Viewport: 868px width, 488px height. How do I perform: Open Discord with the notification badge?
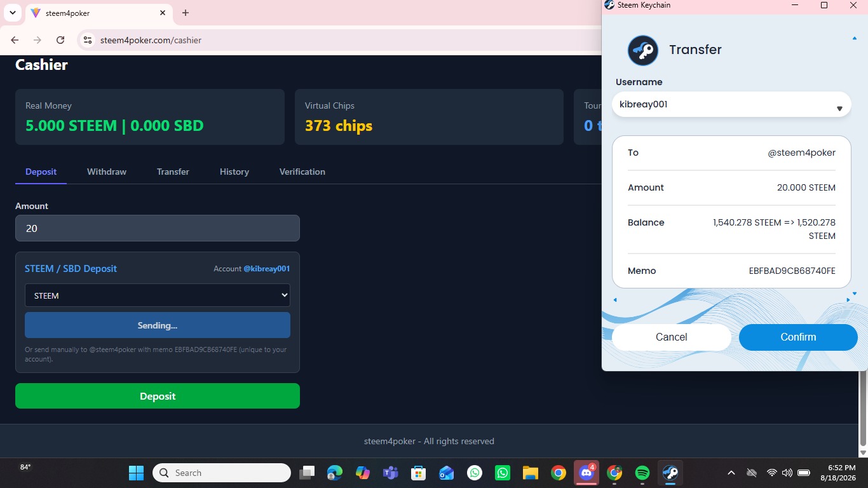click(586, 473)
